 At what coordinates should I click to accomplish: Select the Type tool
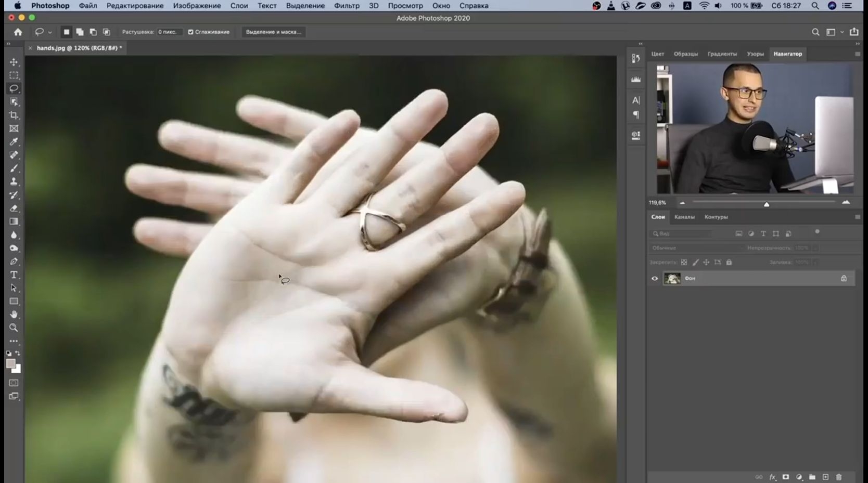point(14,275)
